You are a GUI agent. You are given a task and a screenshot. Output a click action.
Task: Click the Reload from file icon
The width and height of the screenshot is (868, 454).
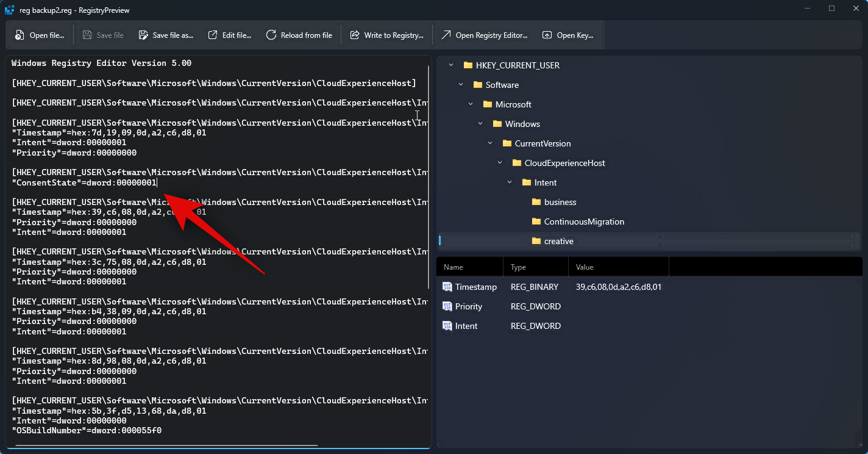271,35
